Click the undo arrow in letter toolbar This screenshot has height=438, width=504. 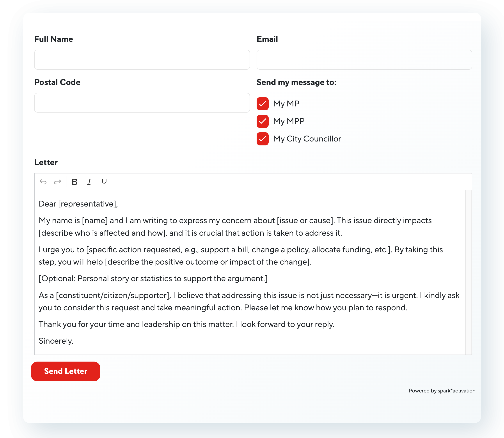tap(43, 182)
